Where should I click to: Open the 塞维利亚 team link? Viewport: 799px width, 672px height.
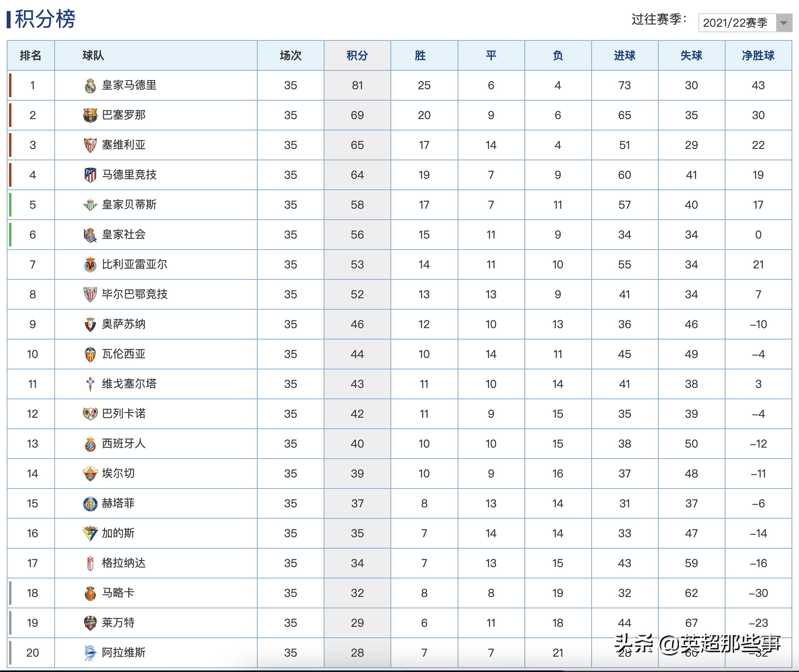point(124,145)
